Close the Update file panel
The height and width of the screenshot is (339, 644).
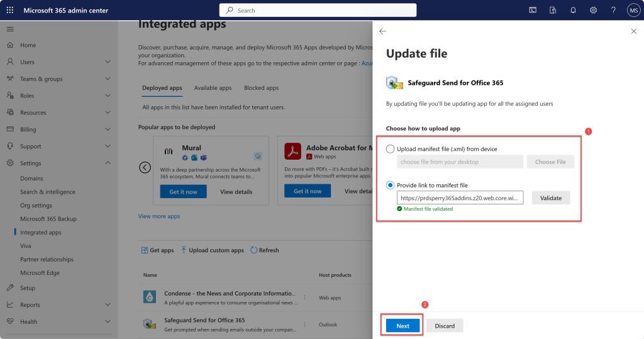click(x=633, y=31)
